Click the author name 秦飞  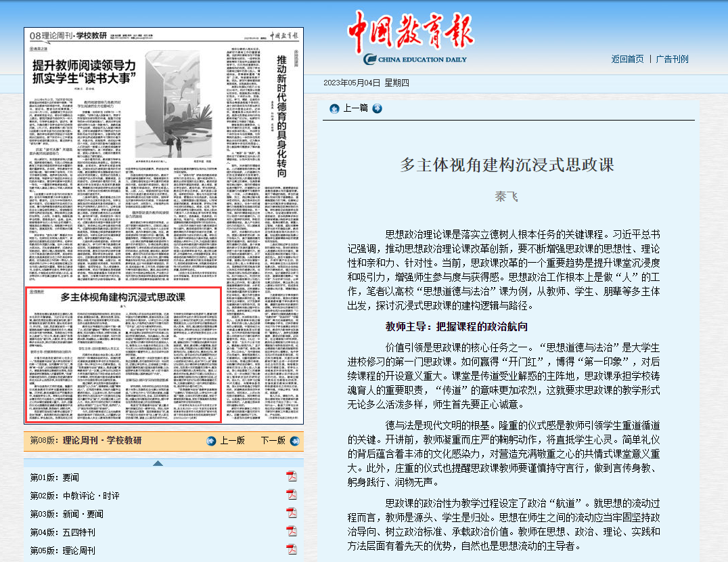click(x=507, y=196)
